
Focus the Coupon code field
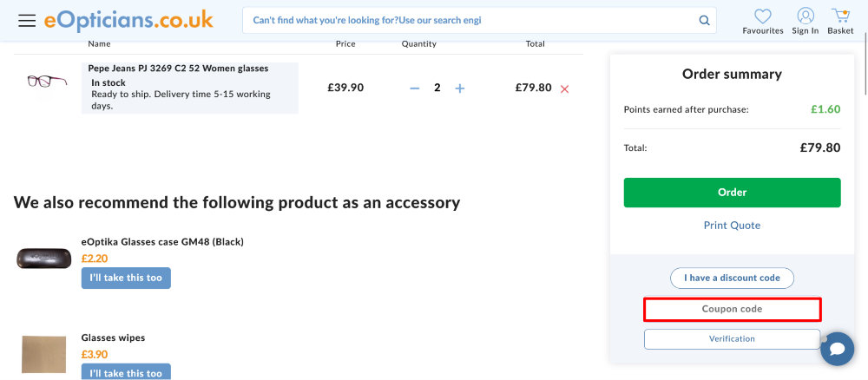(x=732, y=309)
